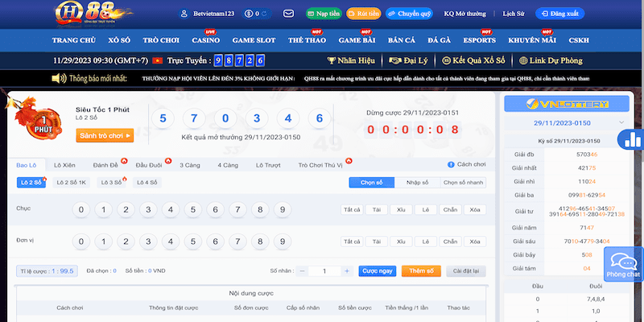Click the Sảnh trò chơi button
The image size is (644, 322).
coord(104,135)
